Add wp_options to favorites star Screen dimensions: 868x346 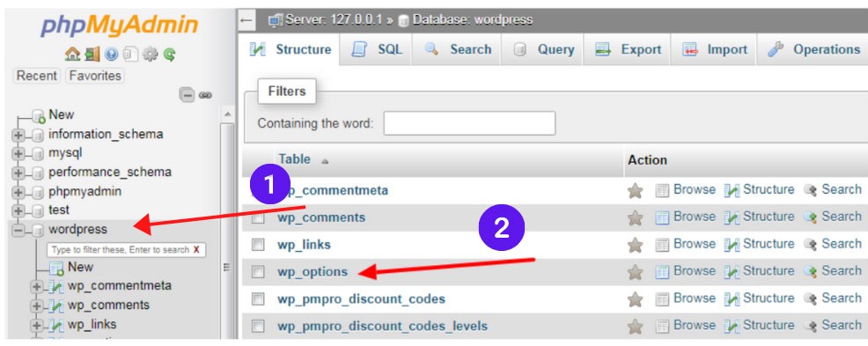tap(635, 272)
